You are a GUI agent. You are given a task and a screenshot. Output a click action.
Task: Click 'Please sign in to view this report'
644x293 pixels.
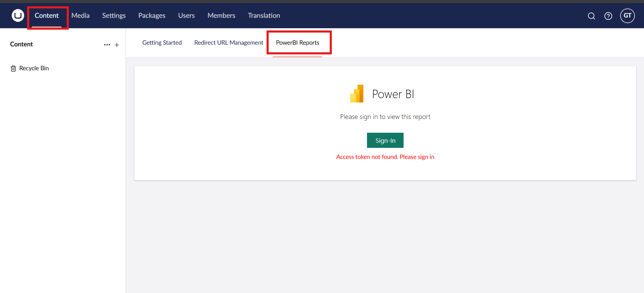tap(385, 117)
